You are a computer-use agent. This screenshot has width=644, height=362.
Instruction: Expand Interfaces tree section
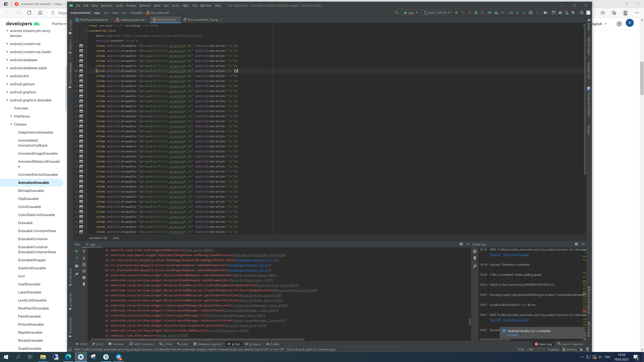pyautogui.click(x=11, y=116)
